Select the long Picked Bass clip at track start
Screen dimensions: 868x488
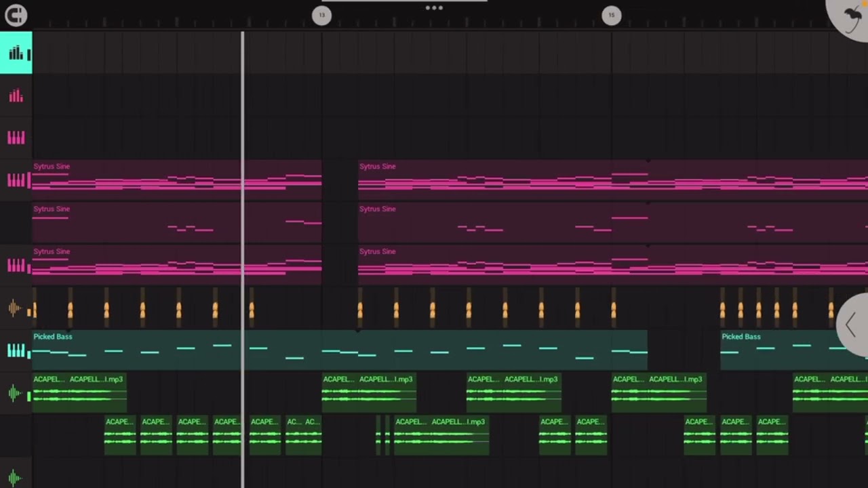(340, 350)
